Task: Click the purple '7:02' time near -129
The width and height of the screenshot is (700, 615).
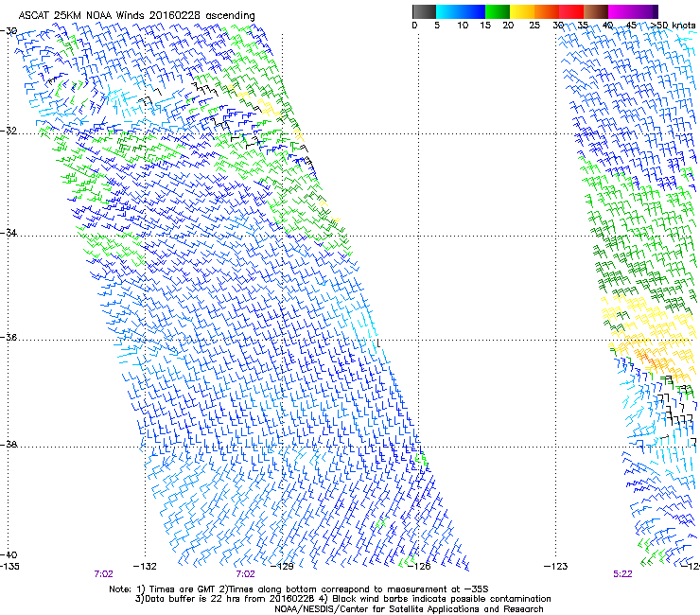Action: 246,574
